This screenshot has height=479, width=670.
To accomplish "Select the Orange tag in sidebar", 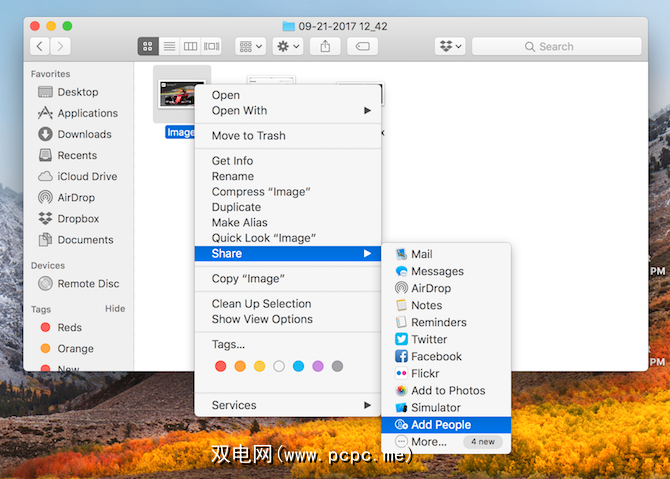I will click(x=78, y=349).
